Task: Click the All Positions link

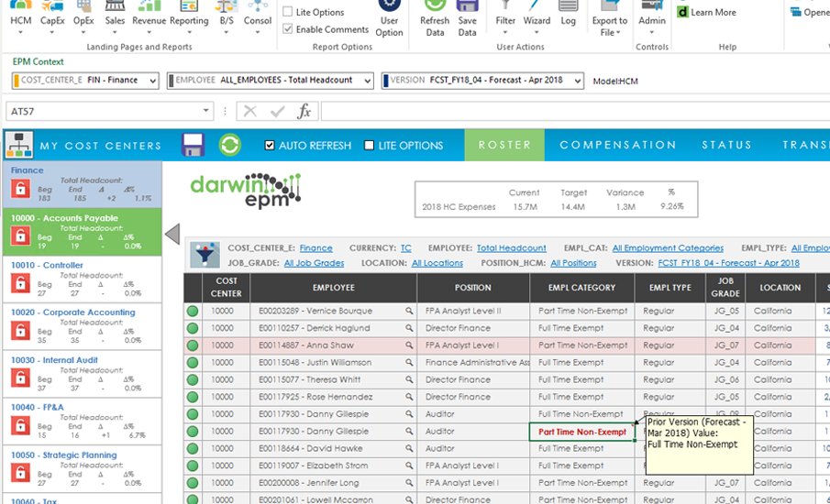Action: coord(573,263)
